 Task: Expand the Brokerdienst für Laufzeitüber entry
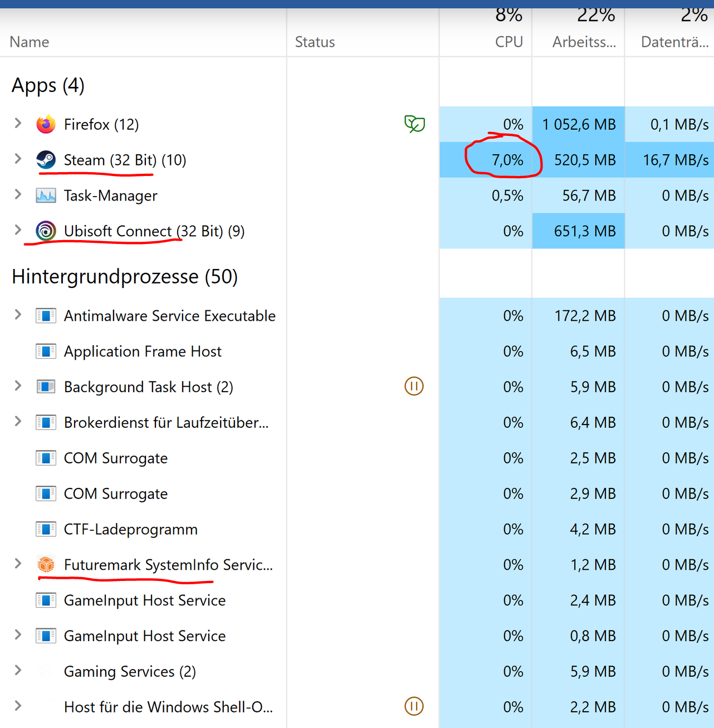[x=18, y=421]
